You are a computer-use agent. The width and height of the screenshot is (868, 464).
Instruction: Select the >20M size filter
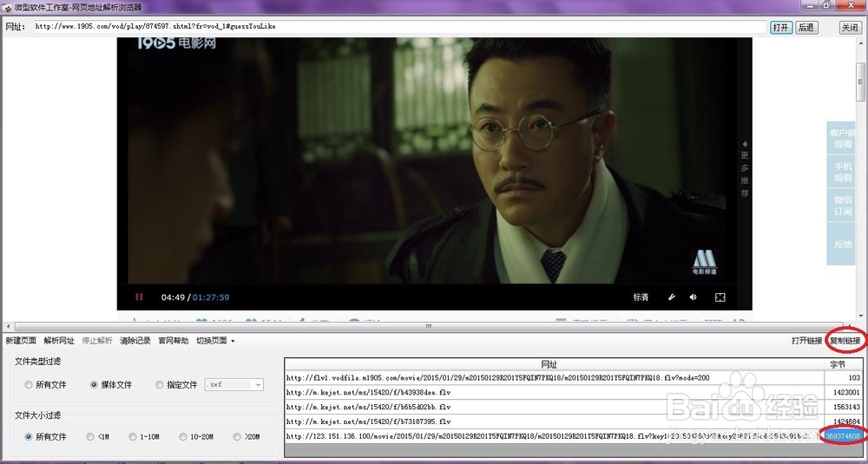247,437
